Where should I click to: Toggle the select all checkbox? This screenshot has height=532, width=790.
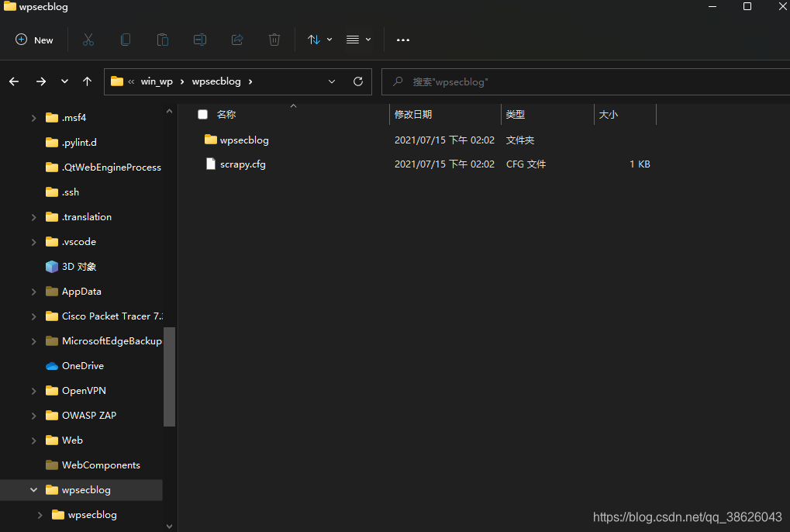(202, 114)
